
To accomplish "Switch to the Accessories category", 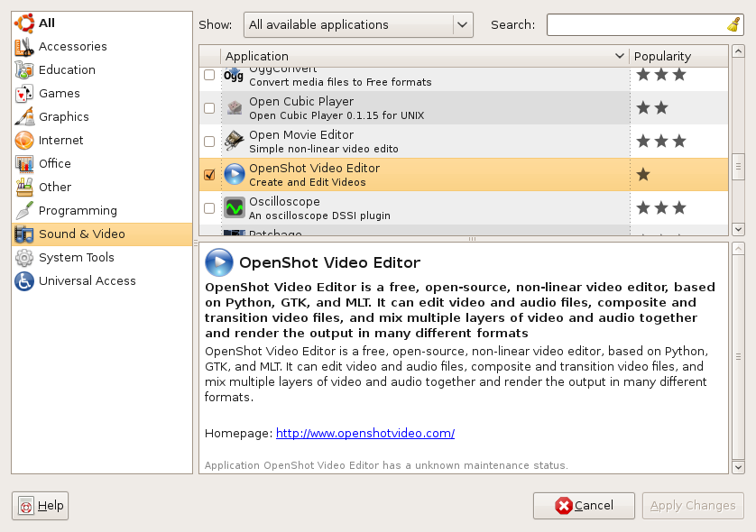I will (x=72, y=47).
